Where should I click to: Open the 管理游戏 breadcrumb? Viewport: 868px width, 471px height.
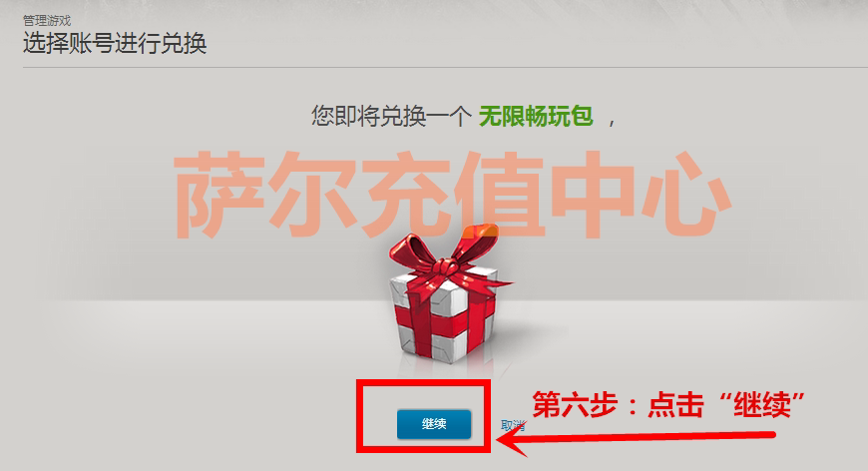47,21
